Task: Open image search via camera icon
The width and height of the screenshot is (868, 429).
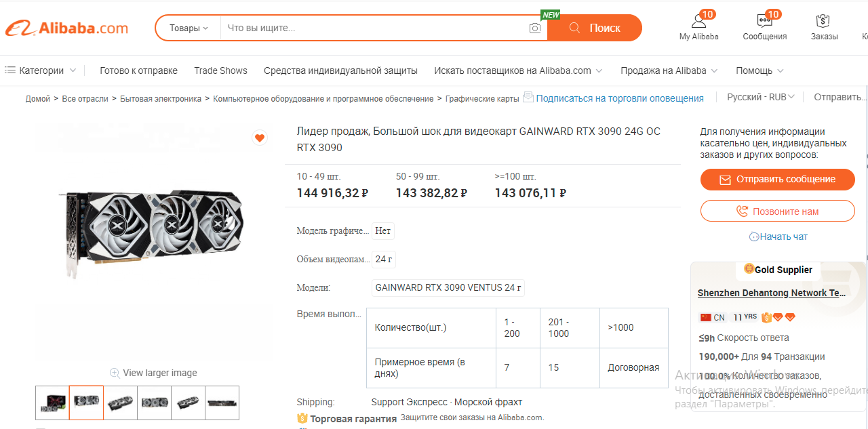Action: tap(535, 28)
